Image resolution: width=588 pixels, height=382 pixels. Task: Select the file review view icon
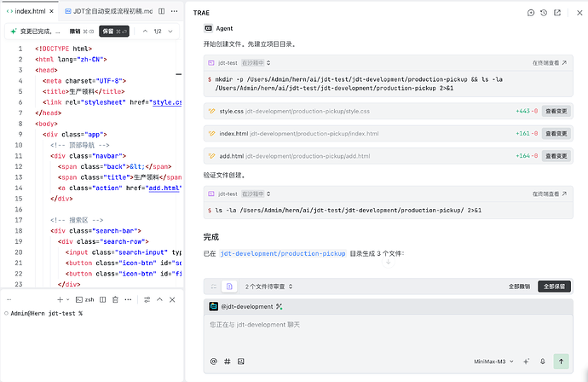229,286
